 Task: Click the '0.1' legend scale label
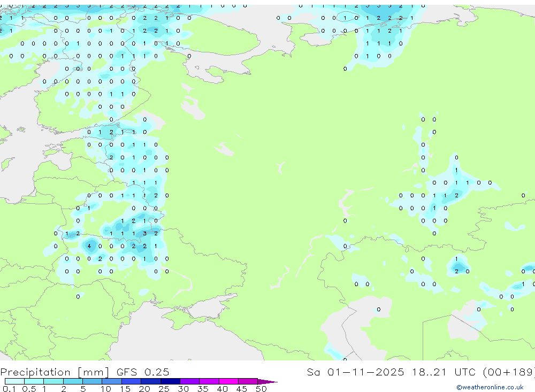coord(9,389)
